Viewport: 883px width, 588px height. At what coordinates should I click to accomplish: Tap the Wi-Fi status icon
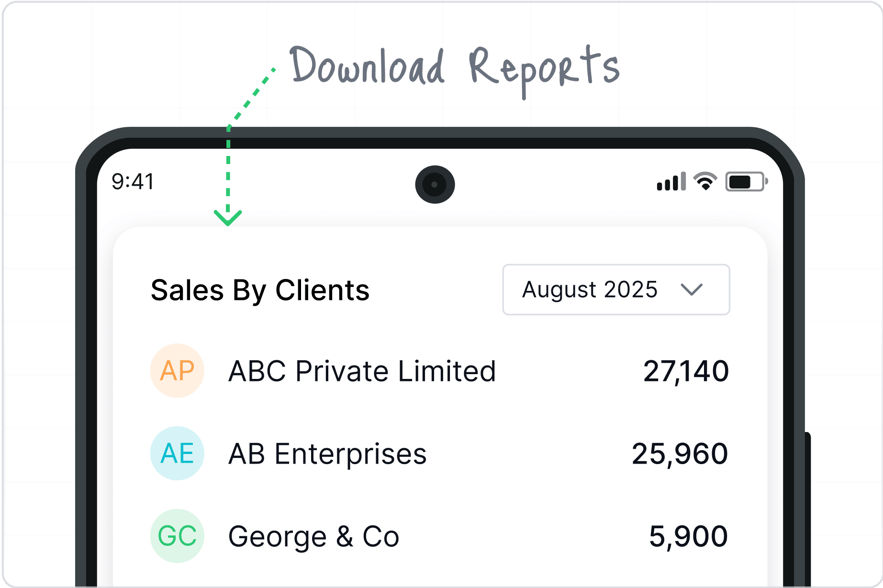pyautogui.click(x=705, y=181)
